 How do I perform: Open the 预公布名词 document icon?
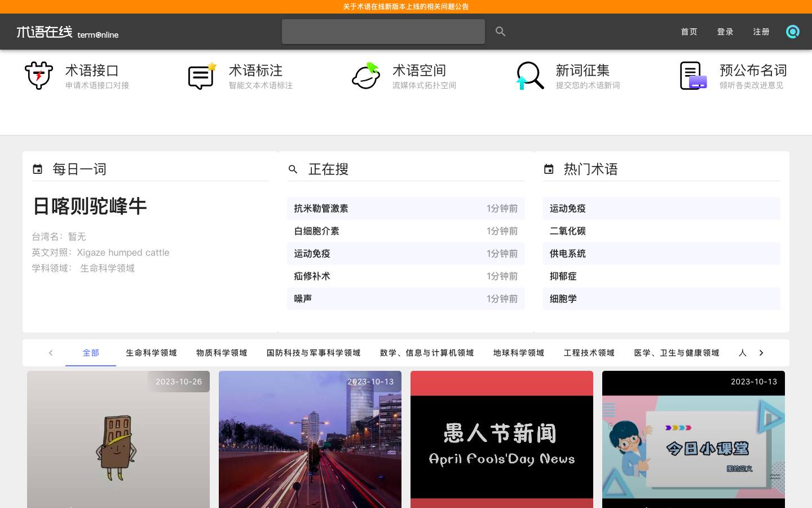tap(693, 76)
